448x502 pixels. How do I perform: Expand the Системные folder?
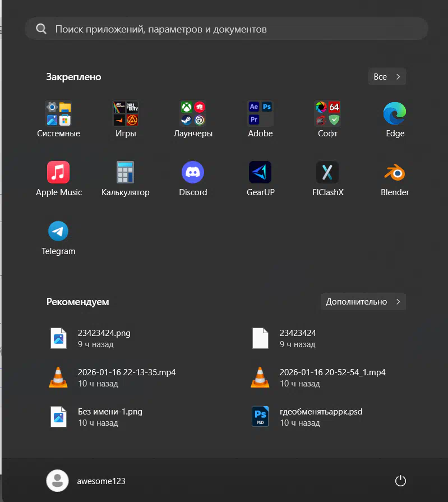pyautogui.click(x=58, y=114)
